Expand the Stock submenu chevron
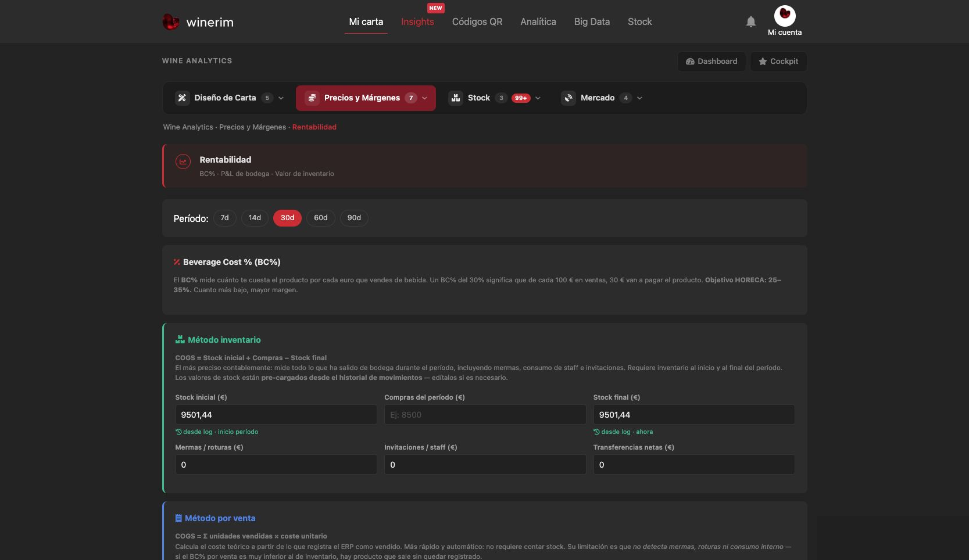 (538, 98)
